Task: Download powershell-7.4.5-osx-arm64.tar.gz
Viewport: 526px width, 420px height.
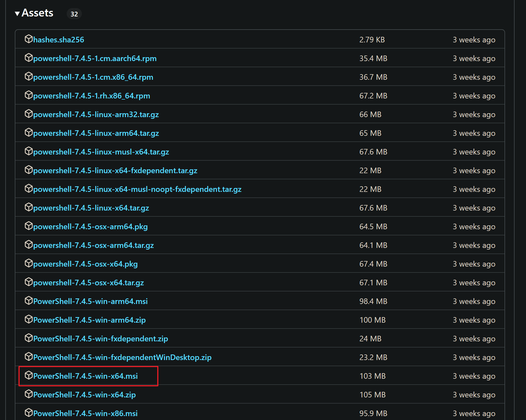Action: 94,245
